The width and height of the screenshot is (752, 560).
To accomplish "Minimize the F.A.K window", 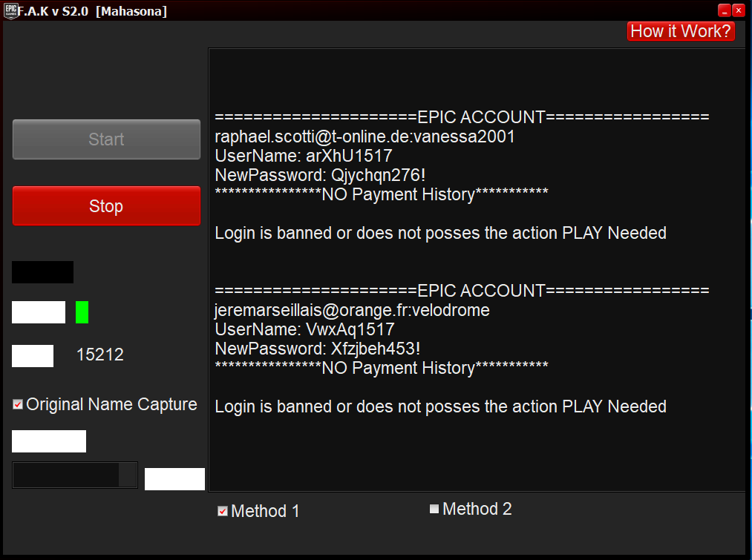I will [x=725, y=10].
